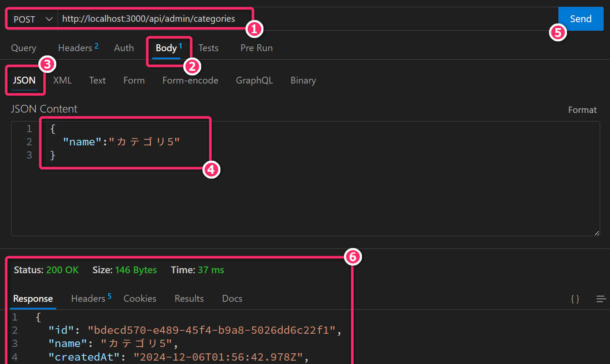Select the Text body type

pos(97,81)
